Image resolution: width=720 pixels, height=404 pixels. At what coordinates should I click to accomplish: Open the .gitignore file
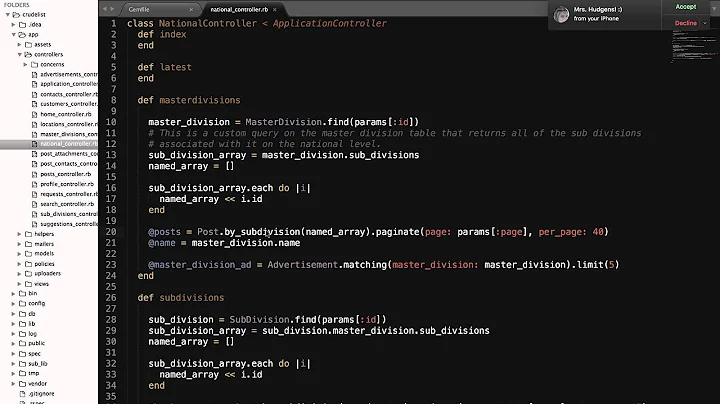coord(41,394)
